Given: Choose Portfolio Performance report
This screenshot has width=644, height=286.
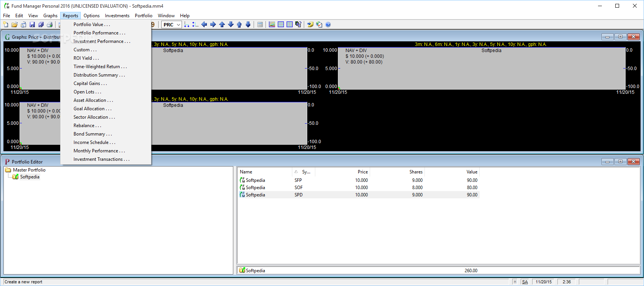Looking at the screenshot, I should pos(106,33).
